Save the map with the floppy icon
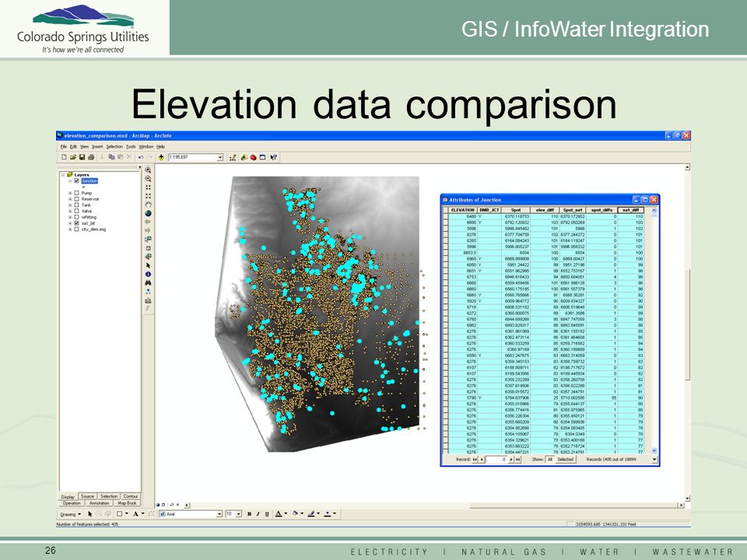The image size is (747, 560). [x=82, y=157]
